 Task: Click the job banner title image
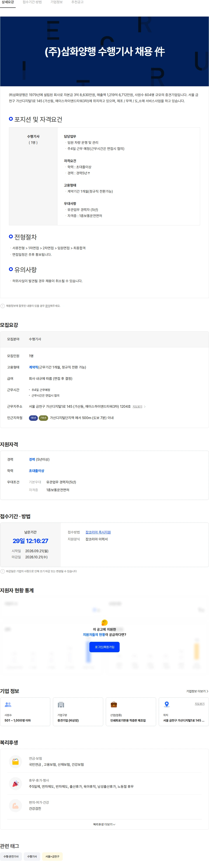(x=104, y=51)
